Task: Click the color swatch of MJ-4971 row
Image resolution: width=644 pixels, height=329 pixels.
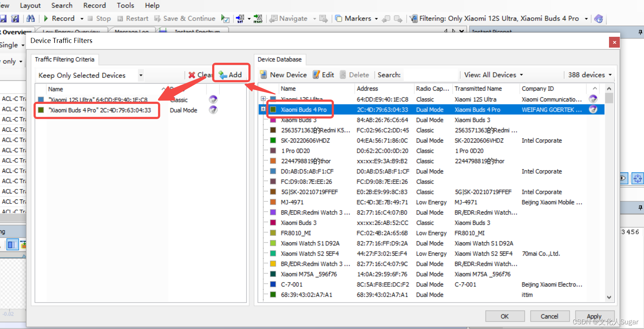Action: point(273,202)
